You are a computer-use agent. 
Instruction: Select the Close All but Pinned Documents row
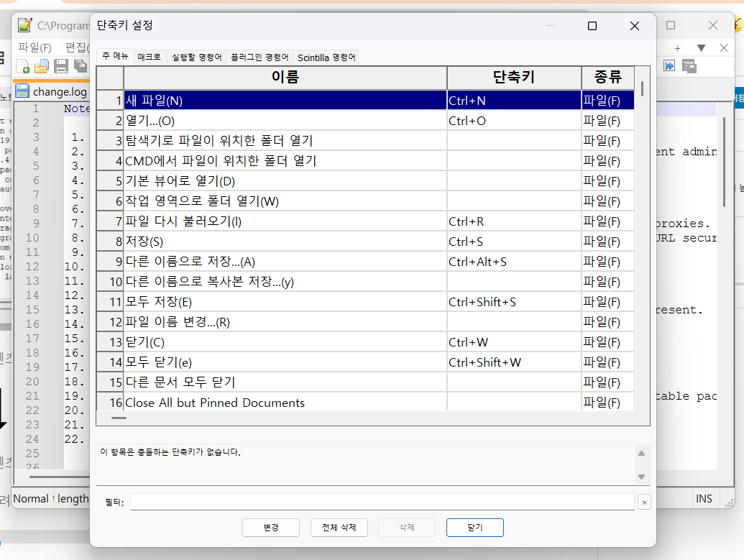point(365,402)
